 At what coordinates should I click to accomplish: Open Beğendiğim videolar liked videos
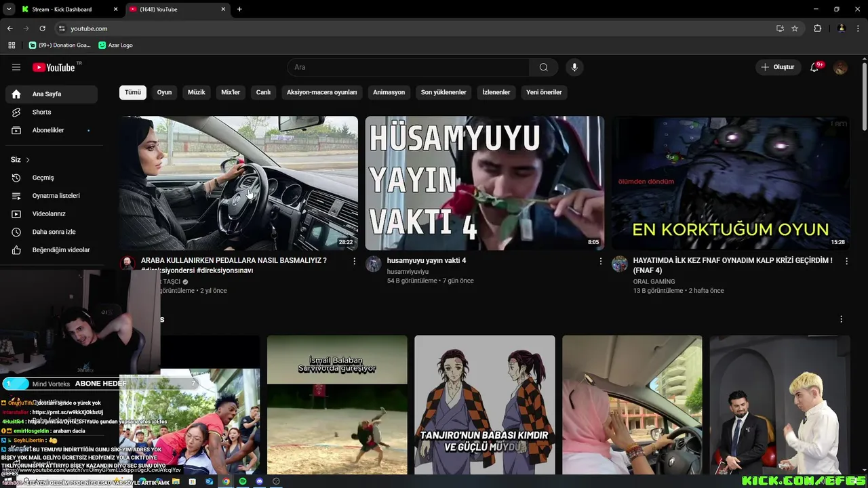(52, 250)
